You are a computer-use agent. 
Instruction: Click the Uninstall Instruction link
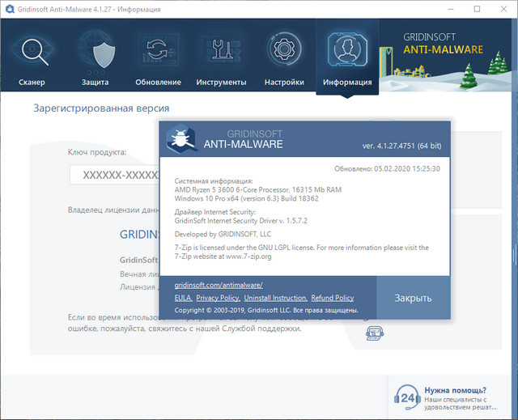coord(275,298)
